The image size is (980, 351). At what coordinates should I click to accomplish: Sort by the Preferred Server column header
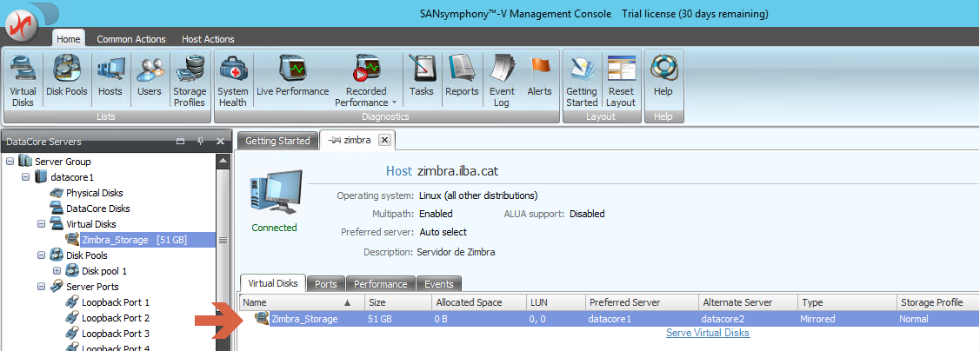pos(642,302)
